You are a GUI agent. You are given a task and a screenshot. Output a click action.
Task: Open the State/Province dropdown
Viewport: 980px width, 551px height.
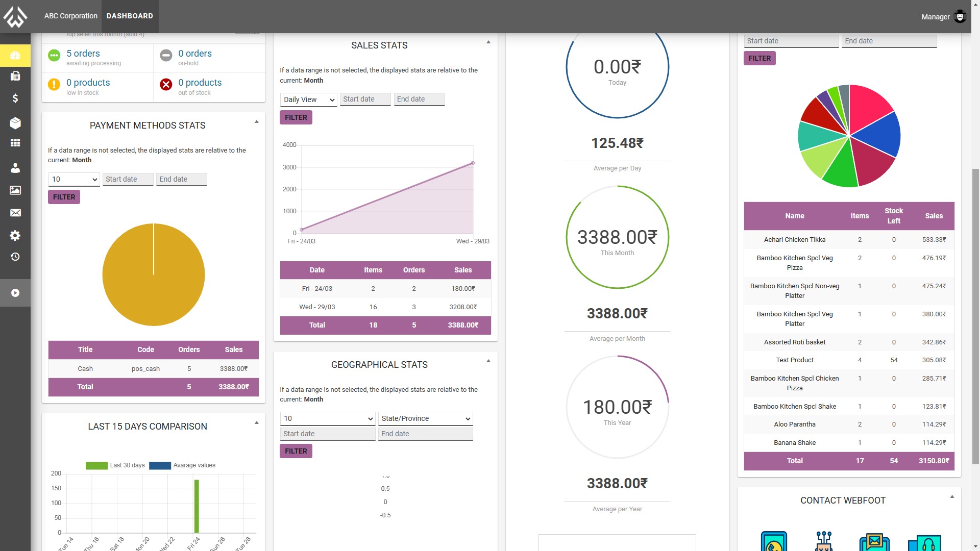point(425,418)
